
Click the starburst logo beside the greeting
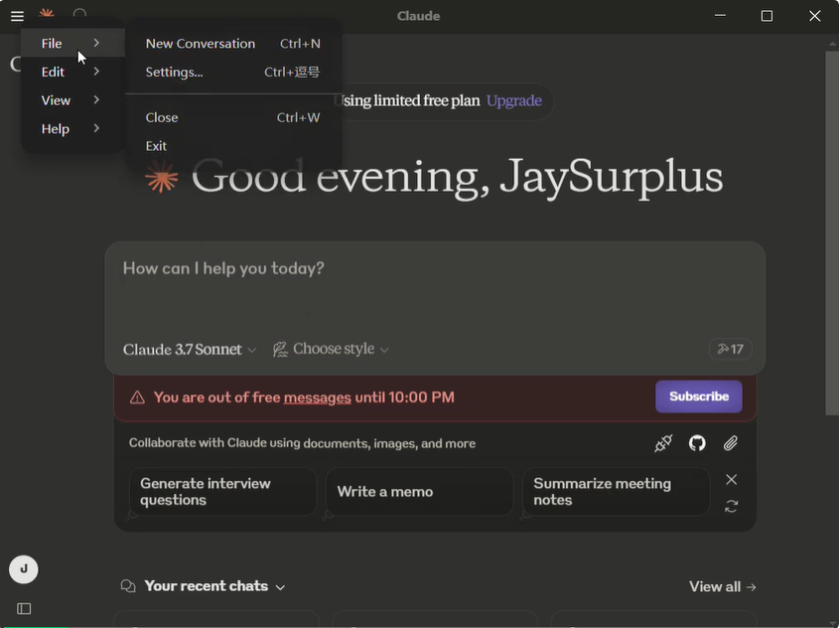161,178
